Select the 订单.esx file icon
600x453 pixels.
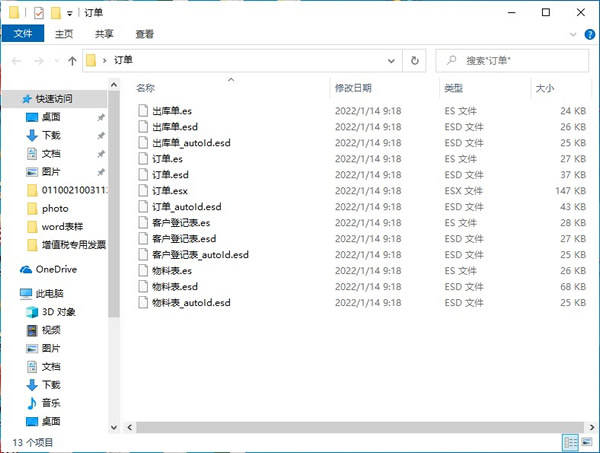point(141,191)
